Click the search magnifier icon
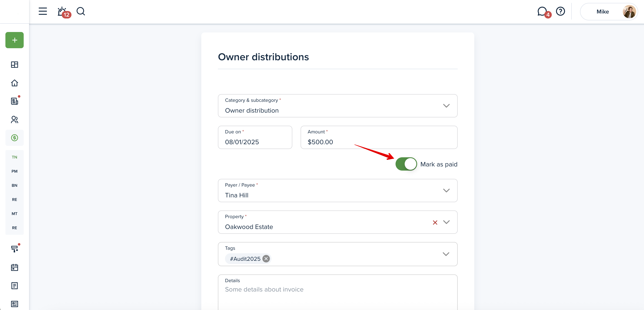 click(x=81, y=11)
